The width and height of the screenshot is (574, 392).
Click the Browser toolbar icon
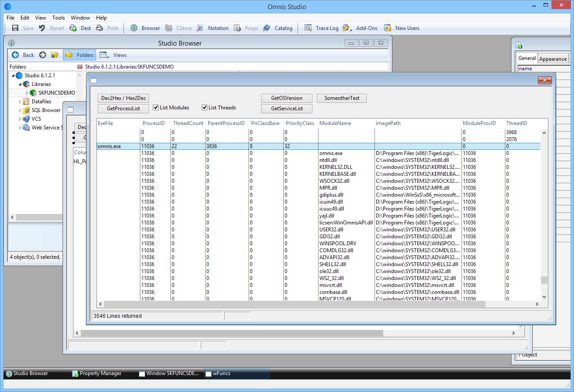(x=134, y=28)
